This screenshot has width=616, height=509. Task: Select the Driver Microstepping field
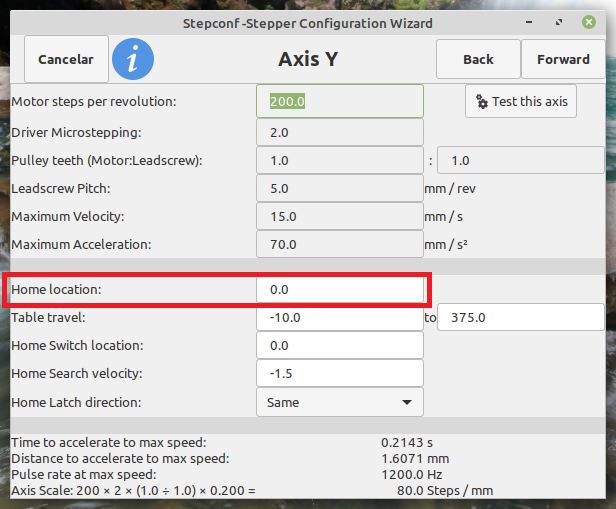(x=340, y=132)
